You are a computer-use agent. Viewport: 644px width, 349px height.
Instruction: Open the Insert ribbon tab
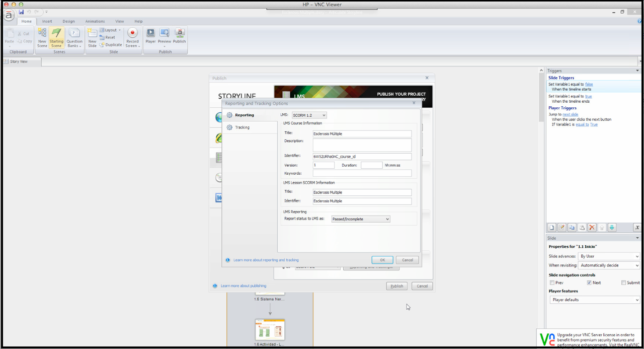(x=47, y=21)
